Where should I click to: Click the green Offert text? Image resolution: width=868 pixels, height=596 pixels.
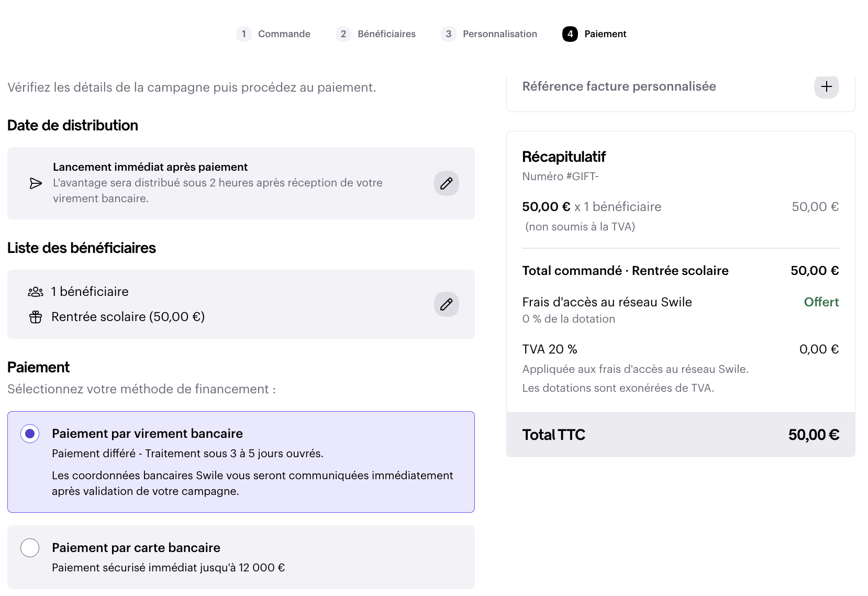[821, 302]
